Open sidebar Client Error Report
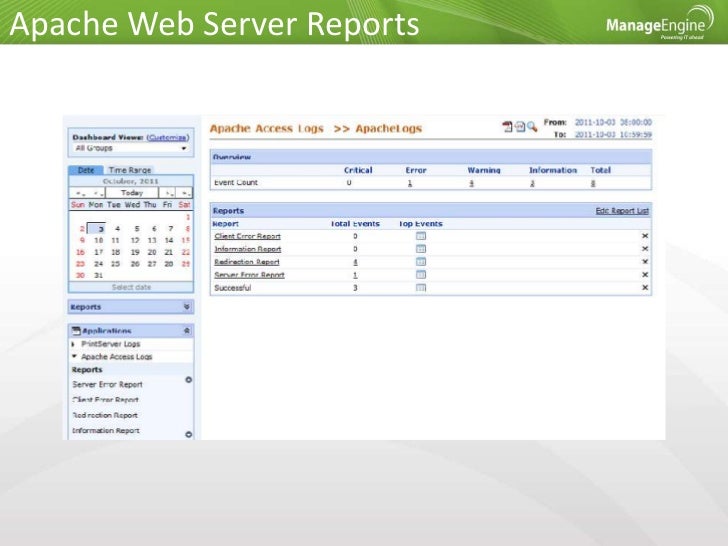The height and width of the screenshot is (546, 728). 105,400
